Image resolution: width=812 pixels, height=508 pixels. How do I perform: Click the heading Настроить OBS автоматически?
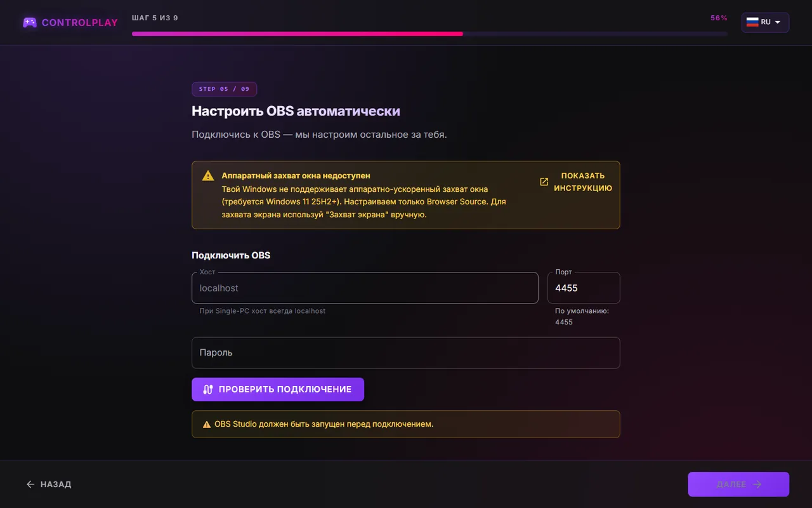click(x=296, y=111)
